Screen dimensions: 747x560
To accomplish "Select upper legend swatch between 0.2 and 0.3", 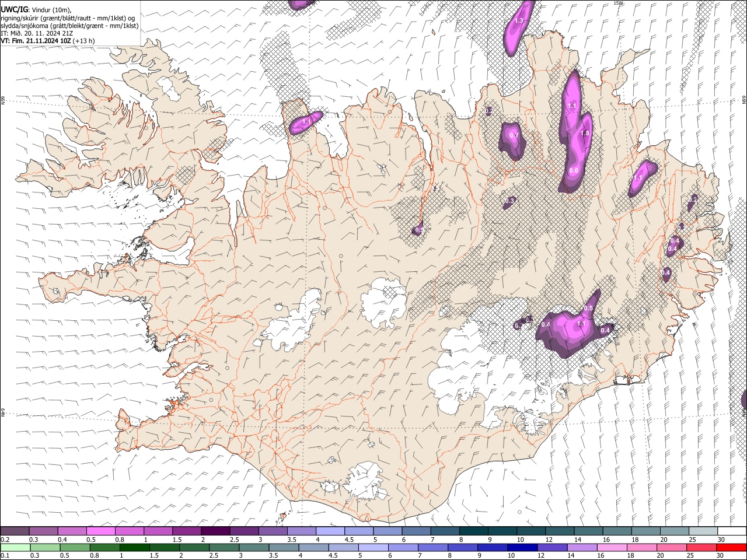I will coord(15,531).
